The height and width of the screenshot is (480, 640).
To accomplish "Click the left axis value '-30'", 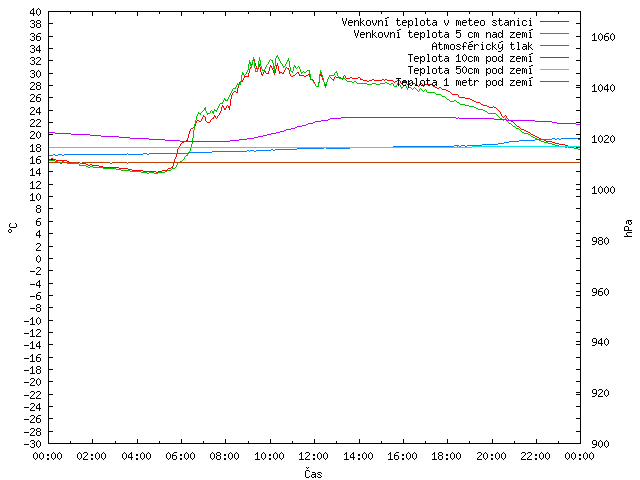I will coord(33,444).
